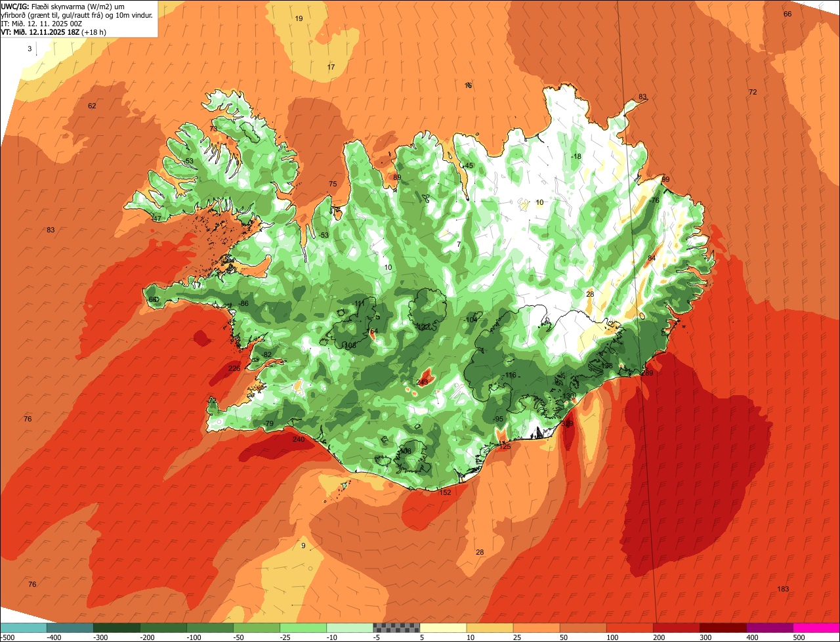Select the map value 9 over the southern ocean

click(303, 546)
